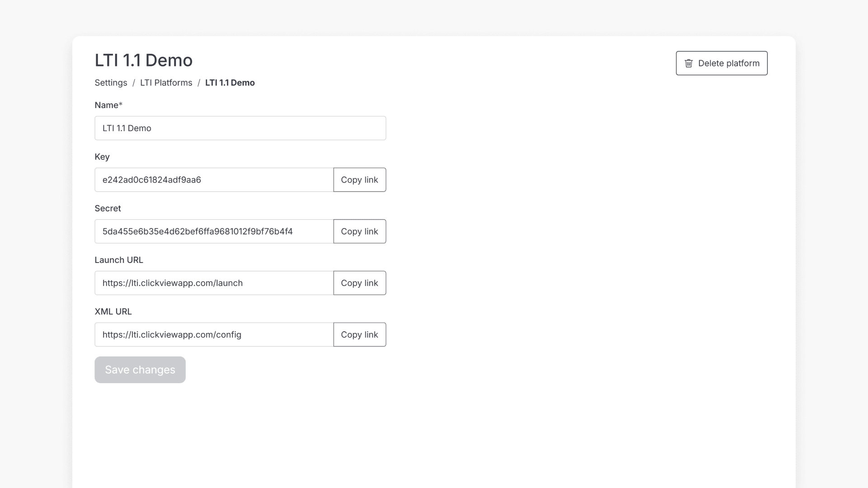Copy link for the XML URL
Screen dimensions: 868x488
coord(359,334)
